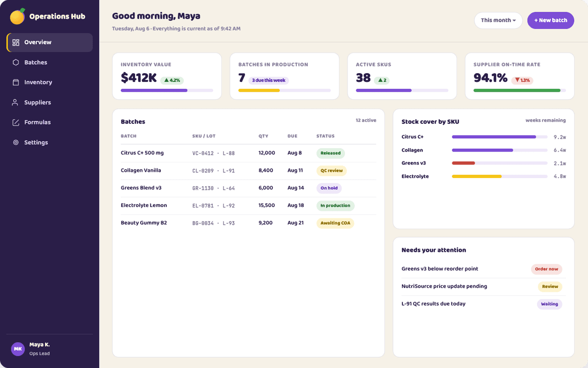This screenshot has width=588, height=368.
Task: Click the yellow Electrolyte stock bar
Action: pos(477,176)
